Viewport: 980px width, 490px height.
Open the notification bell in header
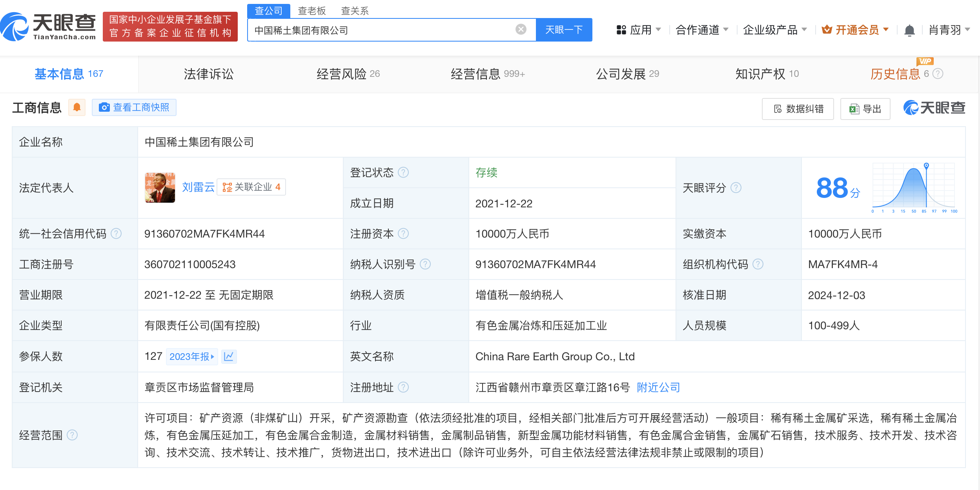(909, 30)
